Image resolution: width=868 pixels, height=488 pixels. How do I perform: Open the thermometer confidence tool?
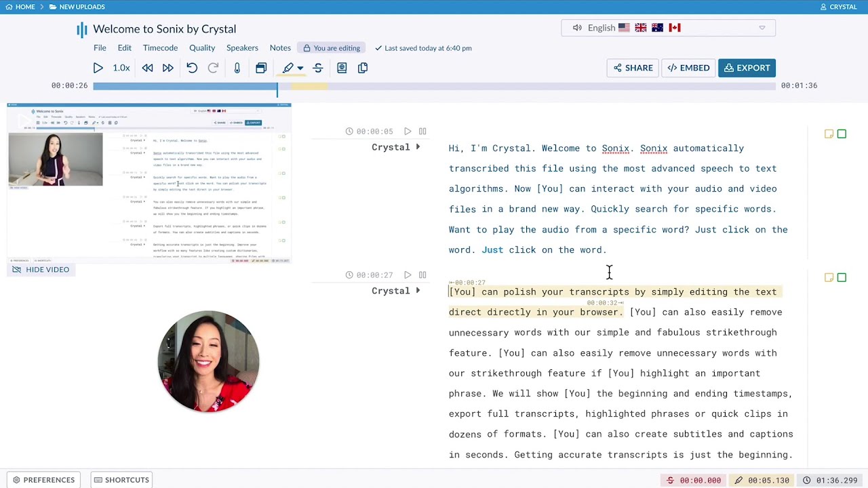pyautogui.click(x=237, y=68)
